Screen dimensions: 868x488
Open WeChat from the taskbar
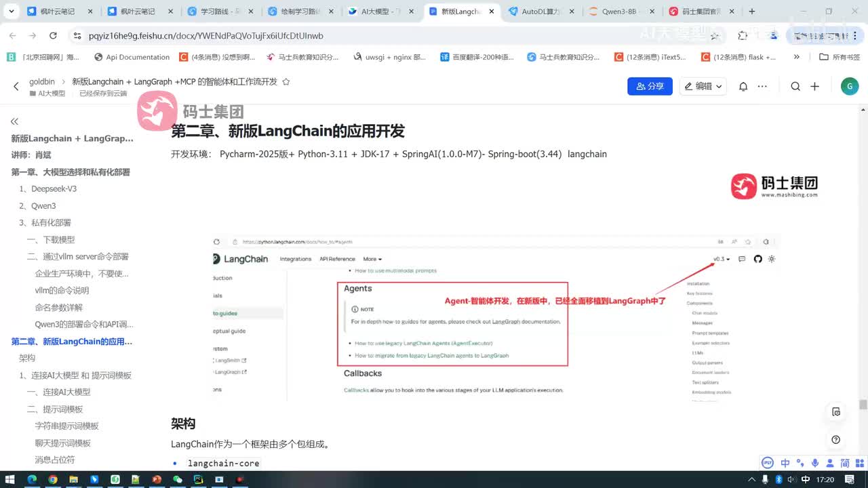click(x=178, y=479)
